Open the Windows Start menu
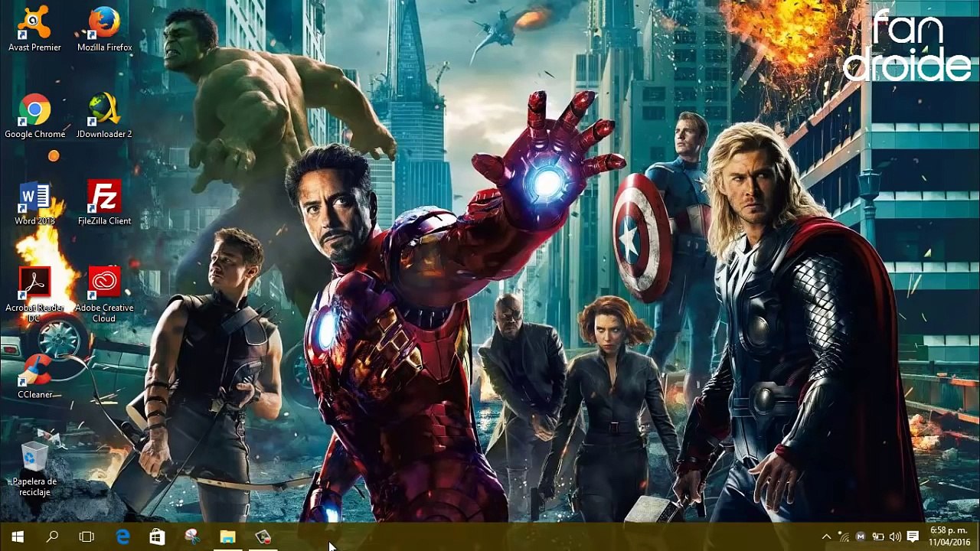The width and height of the screenshot is (980, 551). (x=18, y=537)
